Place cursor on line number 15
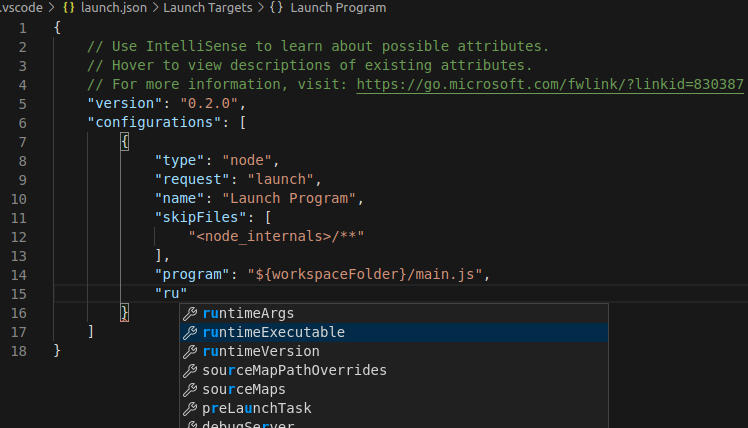 pos(19,294)
